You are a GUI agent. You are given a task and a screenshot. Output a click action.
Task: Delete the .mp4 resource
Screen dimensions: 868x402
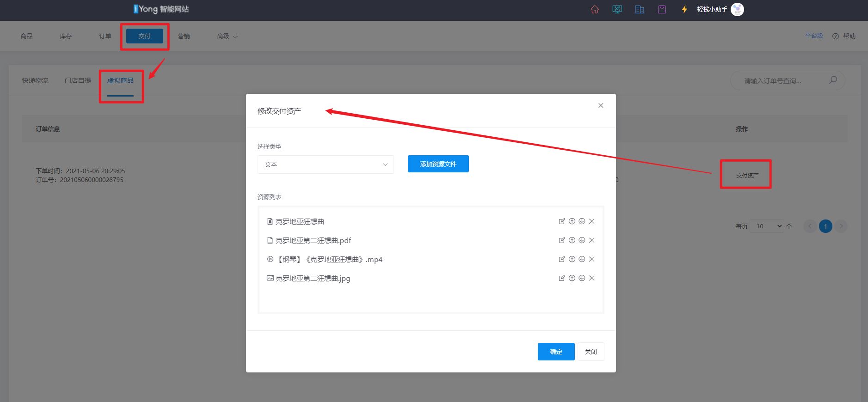(x=591, y=259)
